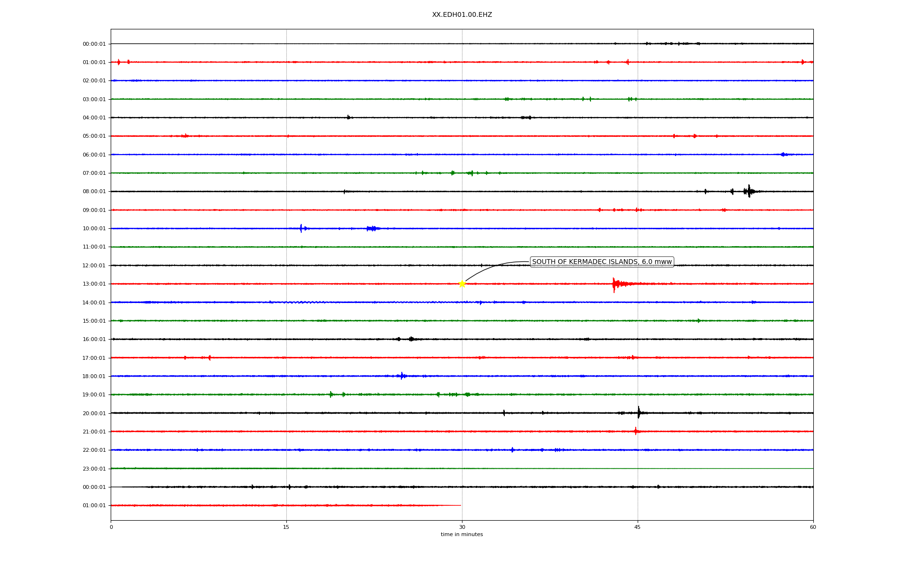Click the blue spike on 18:00 trace

point(402,376)
